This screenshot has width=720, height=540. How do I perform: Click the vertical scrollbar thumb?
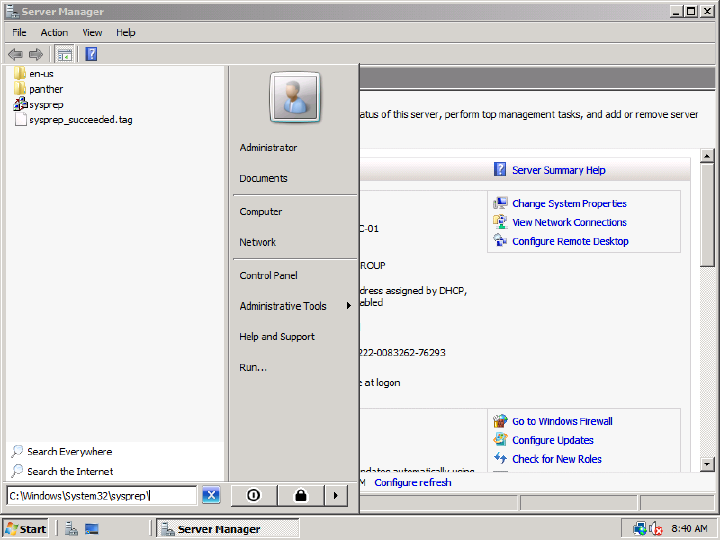(x=707, y=214)
